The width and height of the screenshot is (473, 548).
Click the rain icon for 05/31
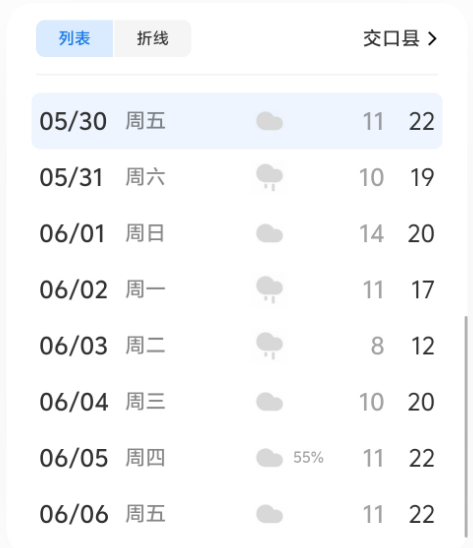point(269,177)
